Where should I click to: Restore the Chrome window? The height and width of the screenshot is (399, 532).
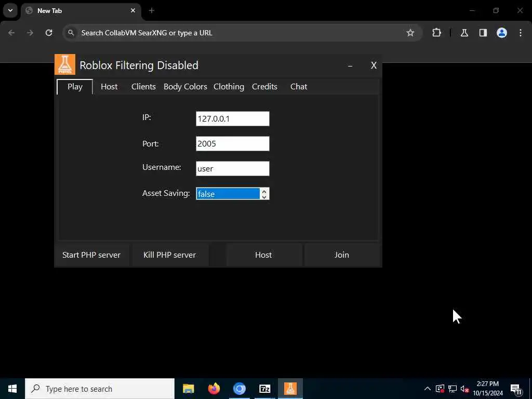click(x=496, y=10)
